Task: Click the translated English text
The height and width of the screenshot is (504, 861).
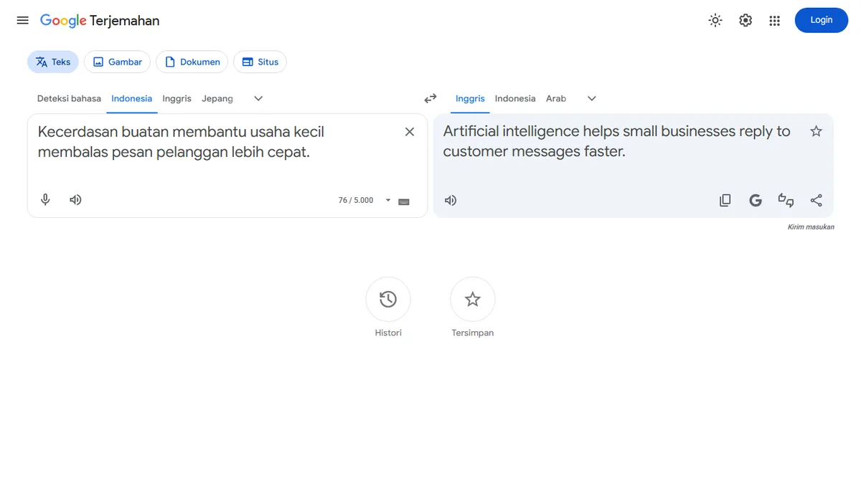Action: click(616, 141)
